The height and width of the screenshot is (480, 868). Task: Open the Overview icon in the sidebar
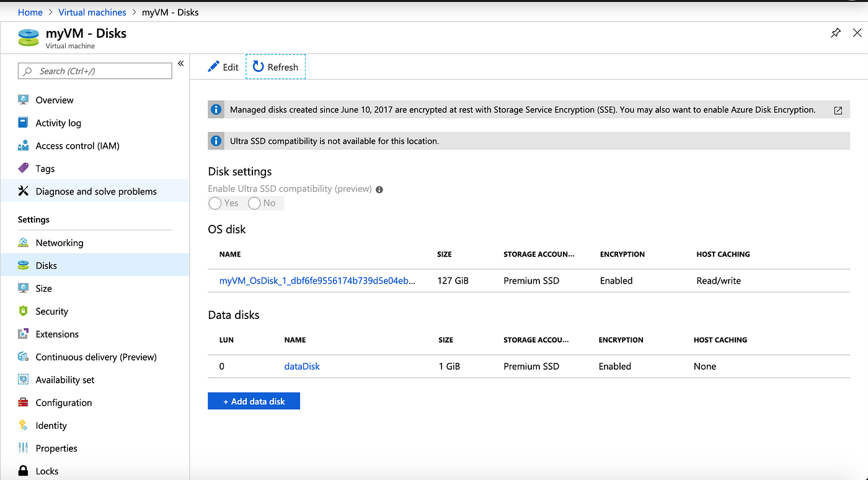click(x=23, y=100)
